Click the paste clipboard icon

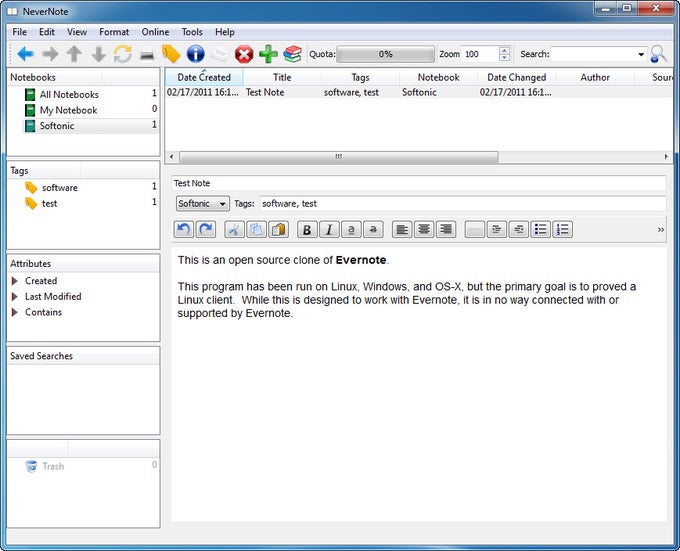click(x=279, y=229)
